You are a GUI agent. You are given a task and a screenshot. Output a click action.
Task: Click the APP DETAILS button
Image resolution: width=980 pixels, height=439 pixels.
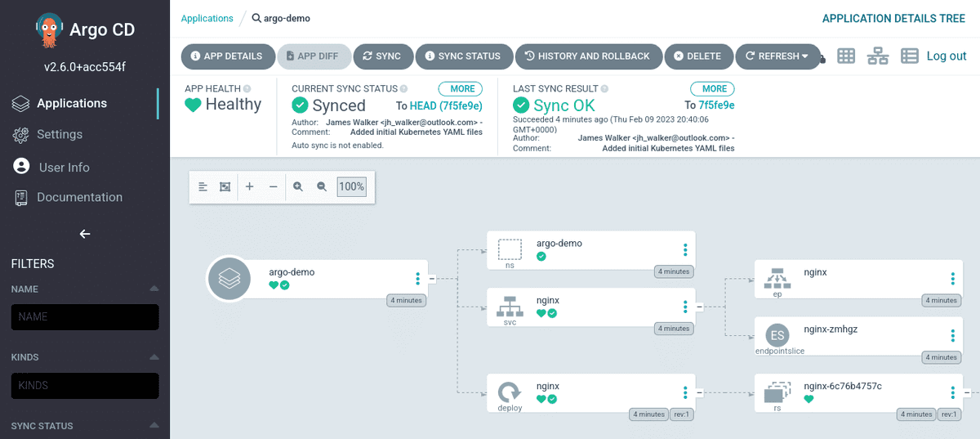coord(227,56)
